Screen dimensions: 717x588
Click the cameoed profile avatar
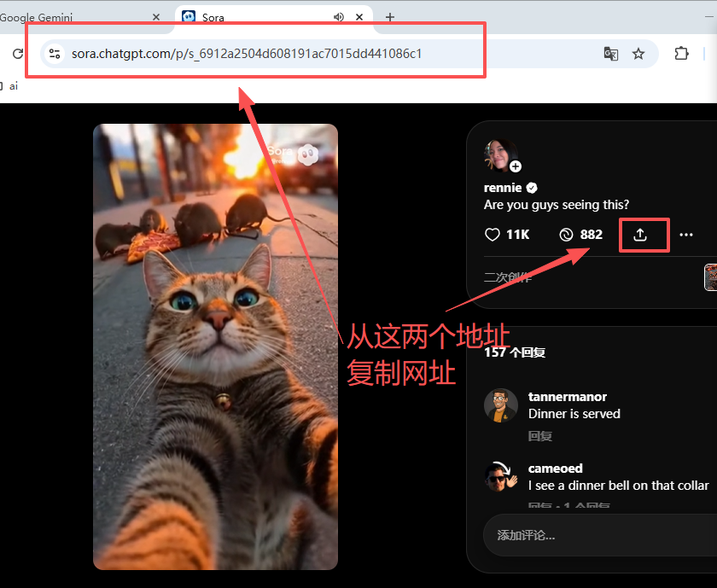click(500, 477)
